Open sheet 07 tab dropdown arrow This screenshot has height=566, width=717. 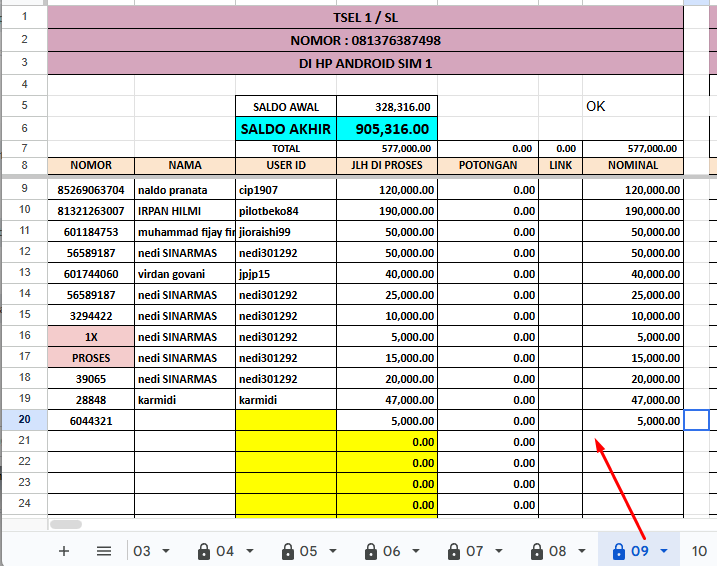point(499,551)
